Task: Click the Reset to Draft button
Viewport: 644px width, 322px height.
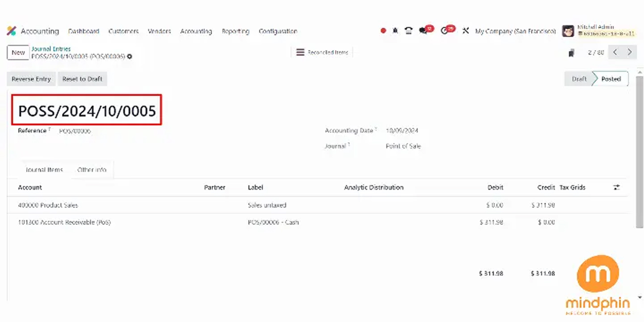Action: (x=82, y=79)
